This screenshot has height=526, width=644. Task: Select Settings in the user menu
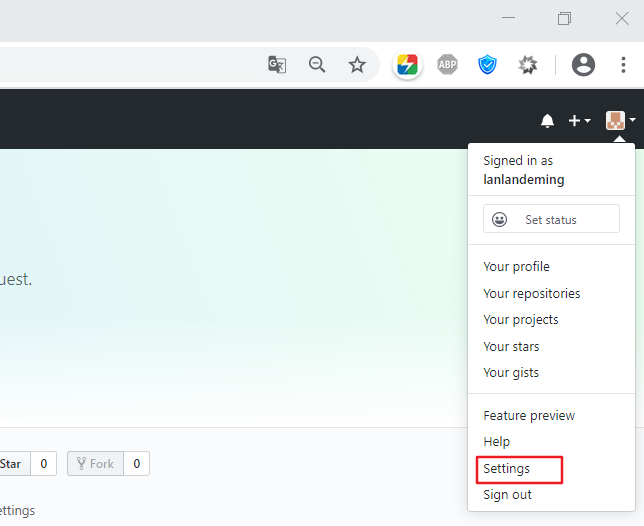[x=506, y=469]
